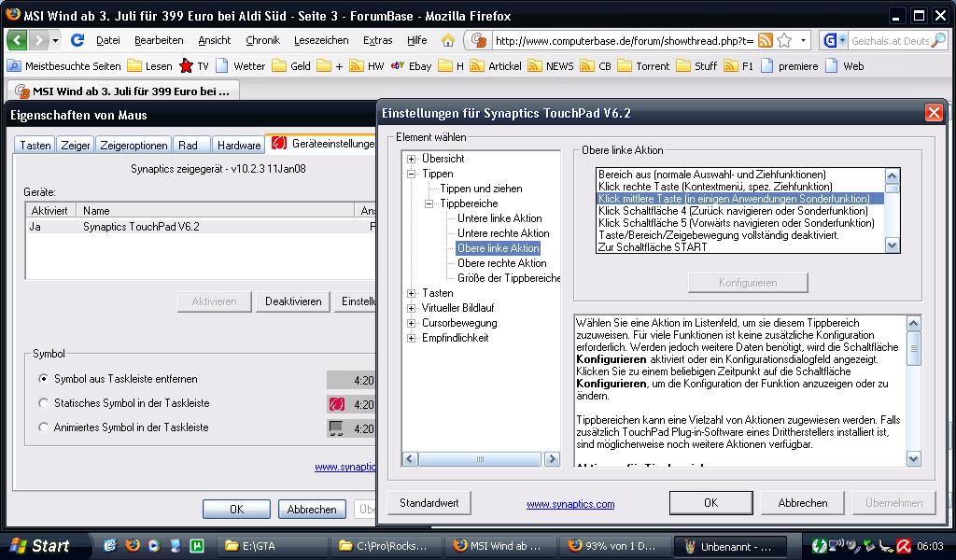Select Untere linke Aktion in the tree
This screenshot has width=956, height=560.
click(499, 218)
